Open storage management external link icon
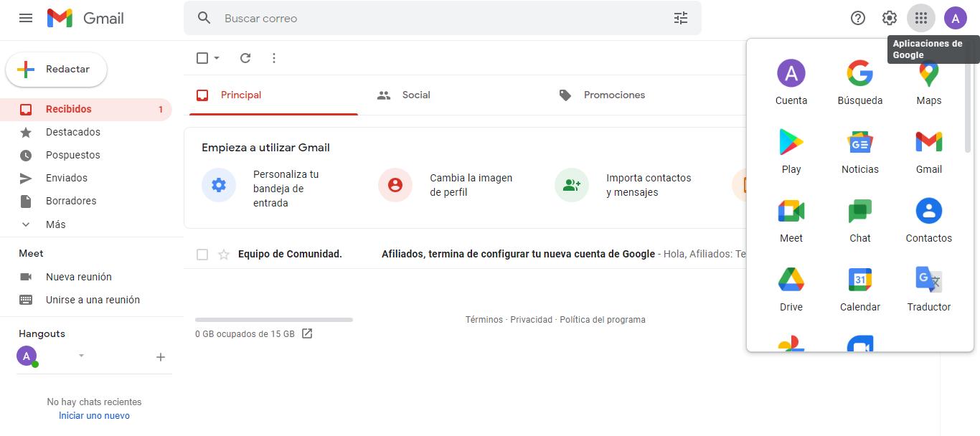 (307, 333)
